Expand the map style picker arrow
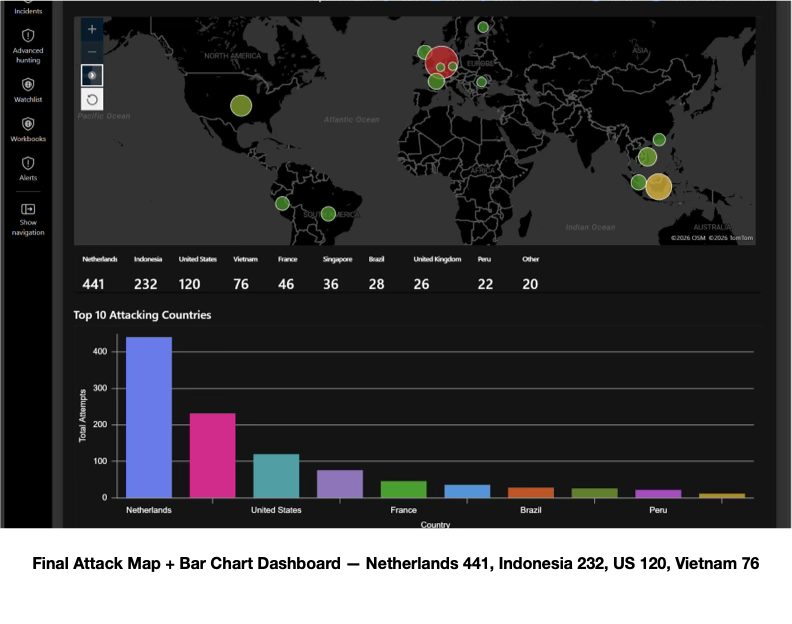The width and height of the screenshot is (792, 624). (x=92, y=75)
